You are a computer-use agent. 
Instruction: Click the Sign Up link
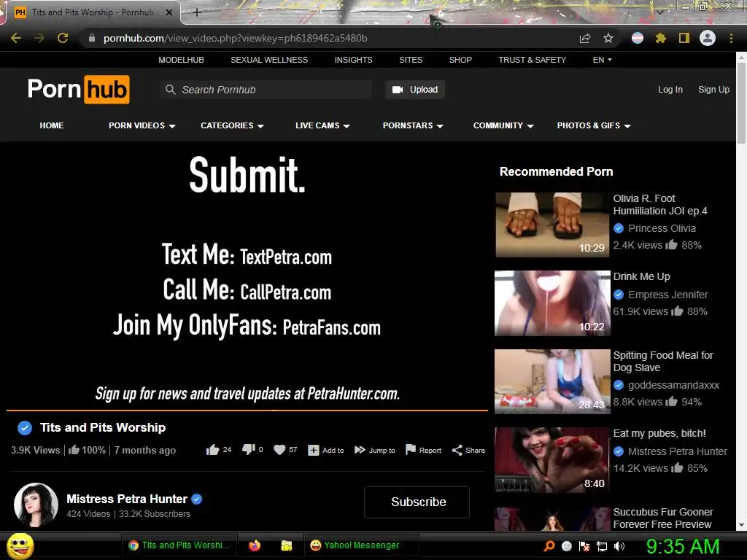[713, 90]
